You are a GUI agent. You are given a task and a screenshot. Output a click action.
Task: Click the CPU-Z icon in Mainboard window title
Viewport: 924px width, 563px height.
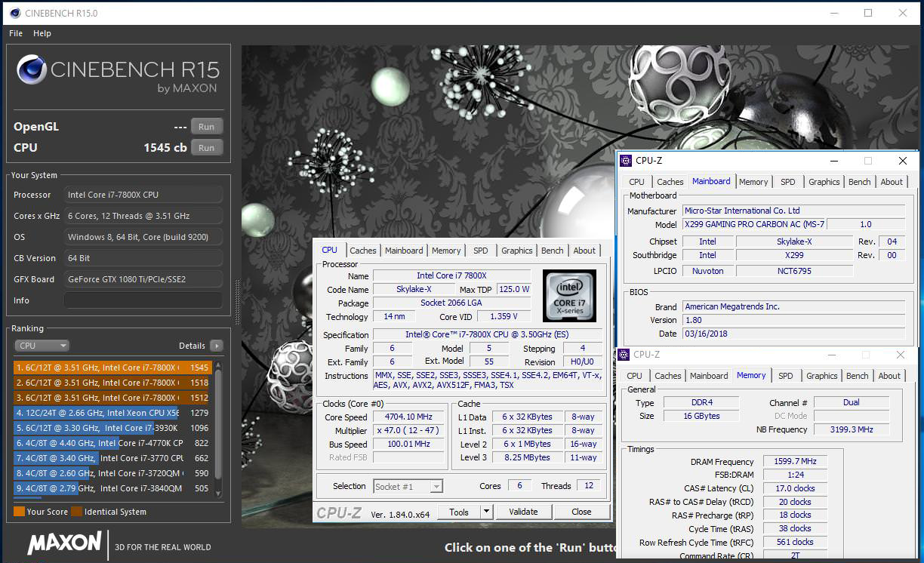tap(625, 161)
